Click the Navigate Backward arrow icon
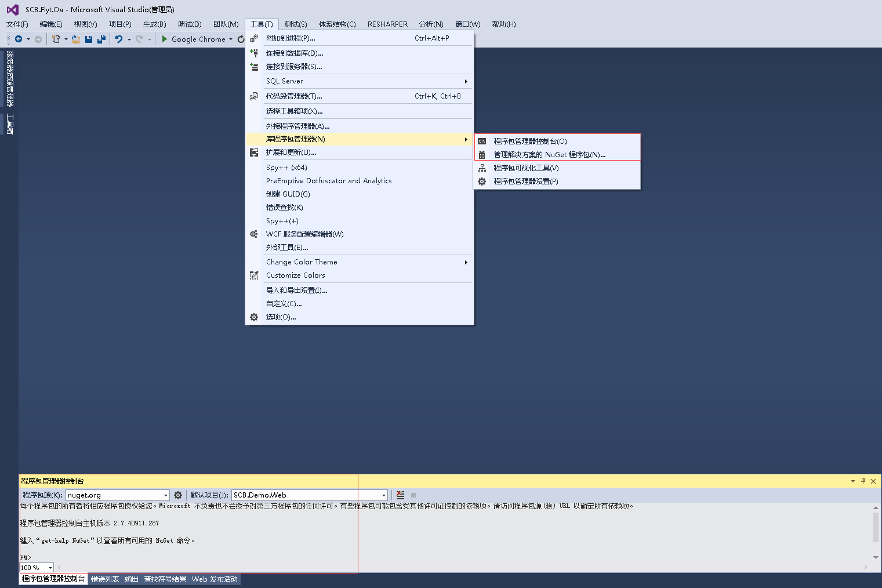882x588 pixels. point(19,39)
